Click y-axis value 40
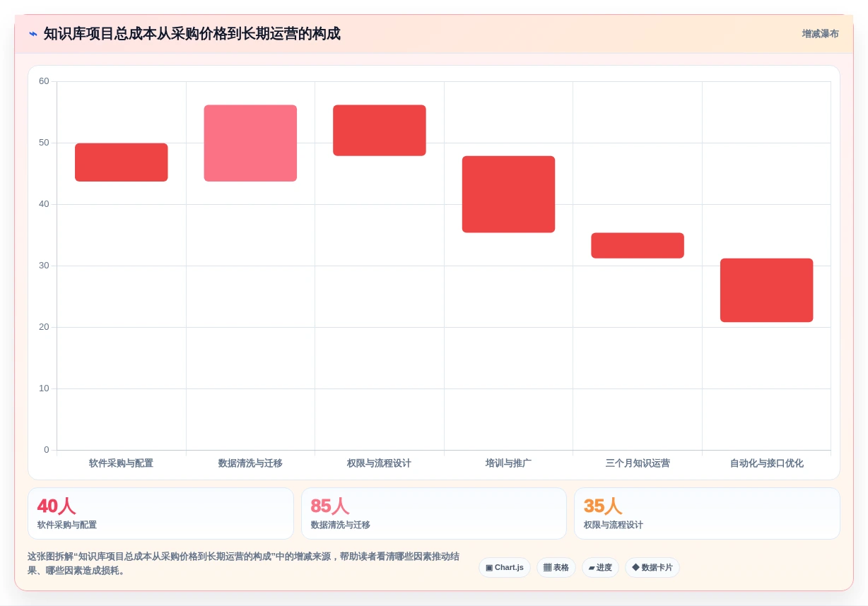868x606 pixels. tap(44, 204)
